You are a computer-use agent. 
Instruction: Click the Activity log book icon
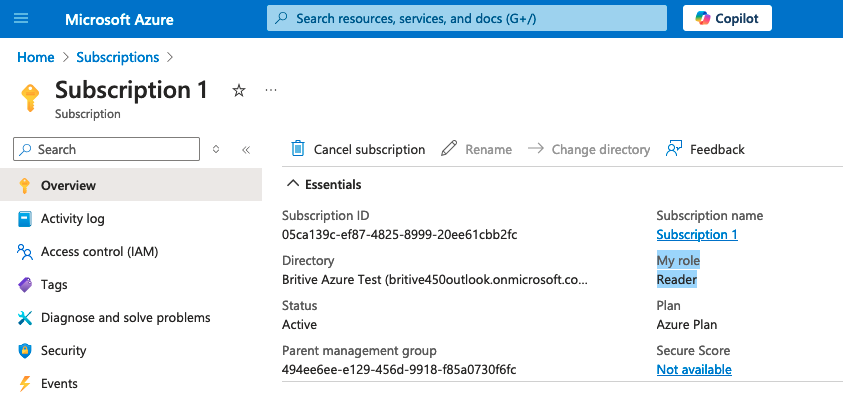25,219
